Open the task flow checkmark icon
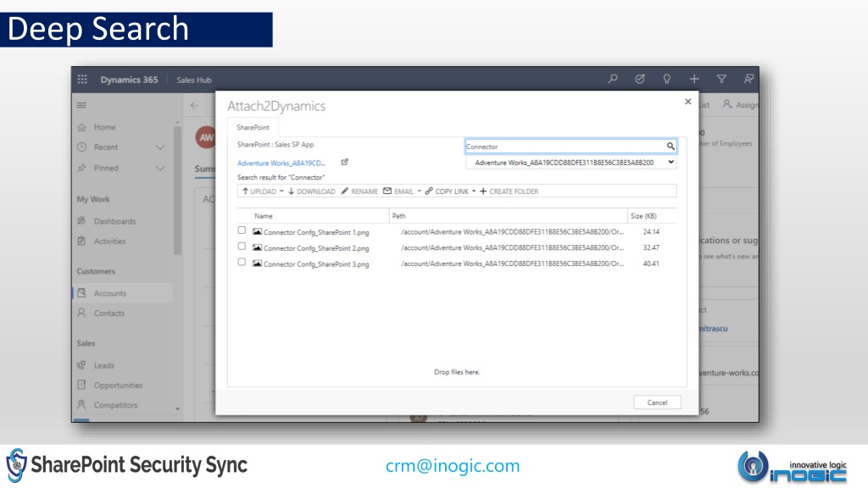 pos(639,79)
